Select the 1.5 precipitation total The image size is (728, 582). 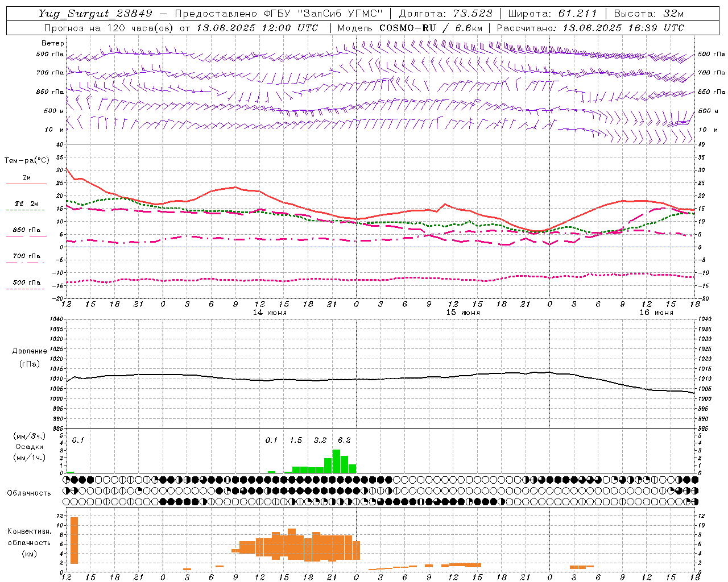click(x=296, y=440)
